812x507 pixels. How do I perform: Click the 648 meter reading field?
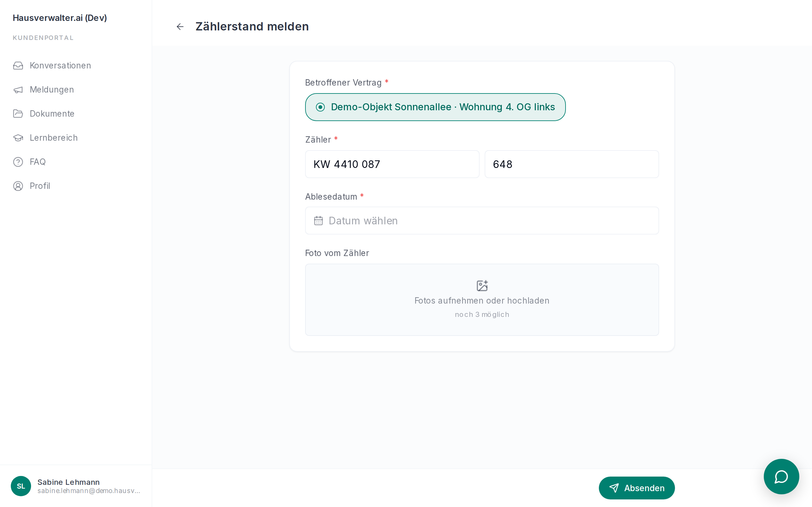tap(572, 164)
